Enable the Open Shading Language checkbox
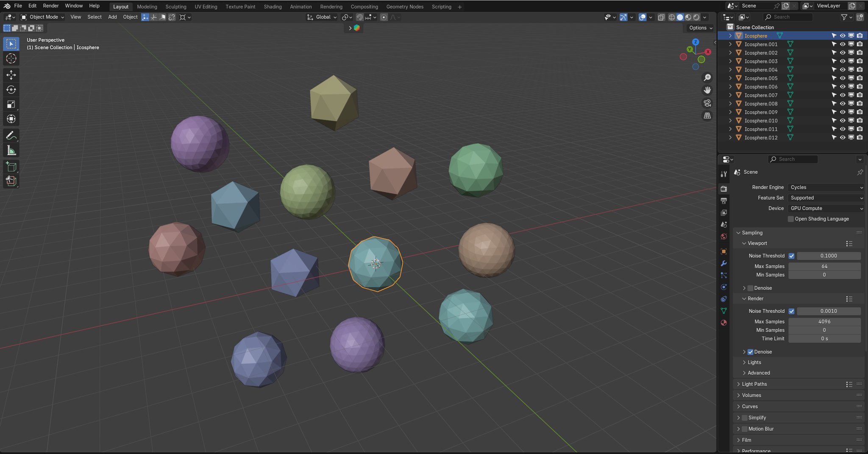 [x=790, y=219]
